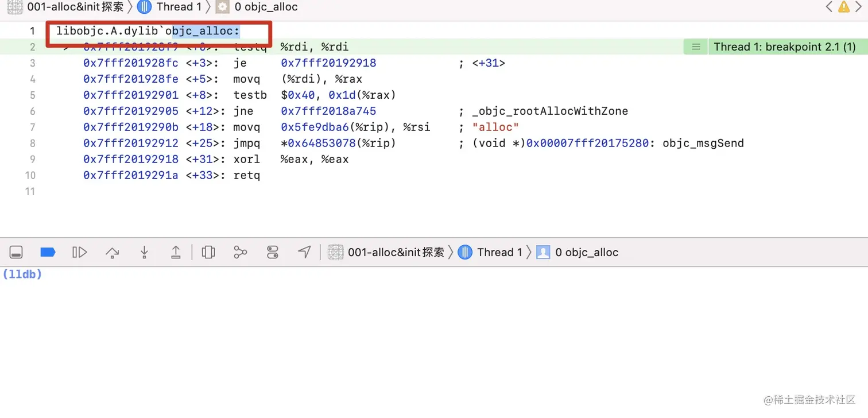
Task: Click the testb instruction mnemonic
Action: coord(250,95)
